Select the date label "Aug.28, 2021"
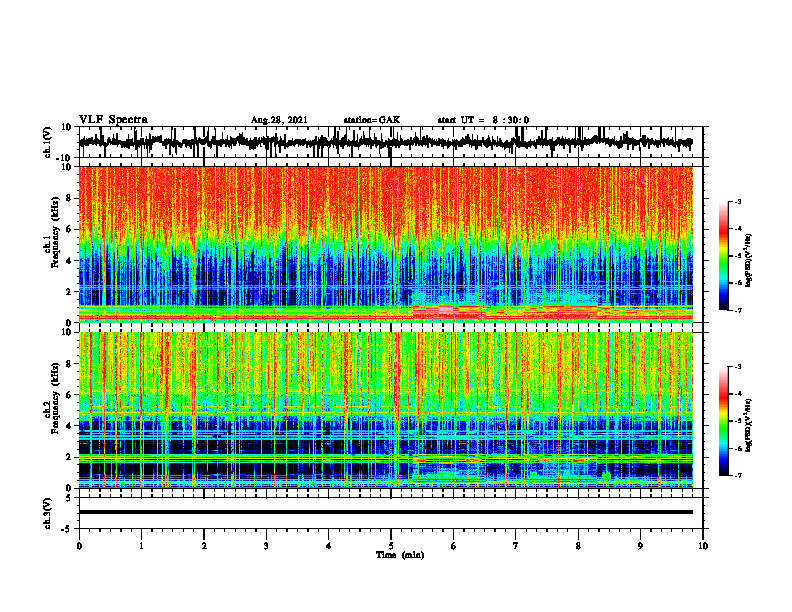This screenshot has height=612, width=792. tap(279, 120)
